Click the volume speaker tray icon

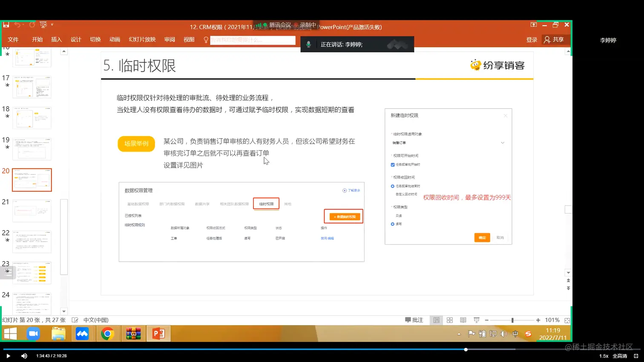point(504,334)
